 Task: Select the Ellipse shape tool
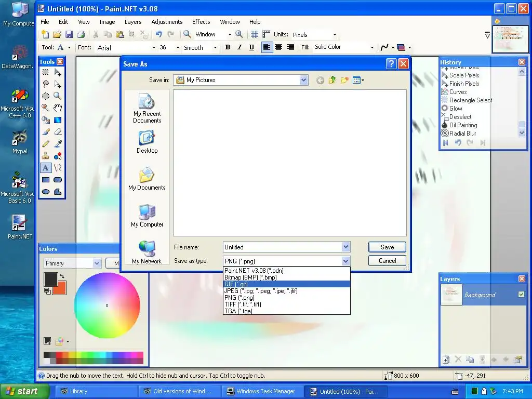coord(46,192)
